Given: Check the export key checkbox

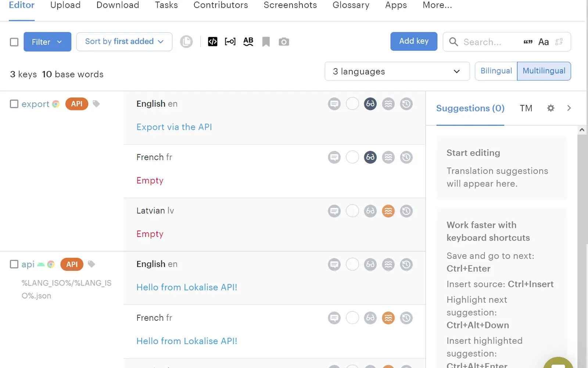Looking at the screenshot, I should pos(14,104).
